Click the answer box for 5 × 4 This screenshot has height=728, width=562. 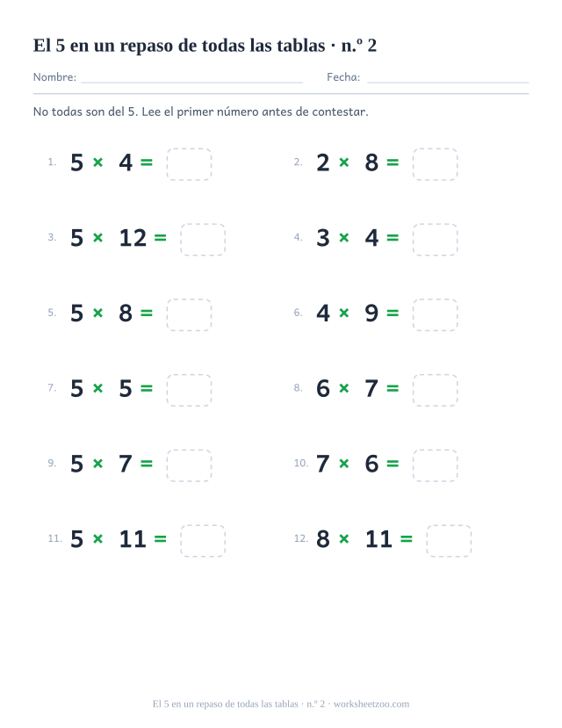[189, 164]
